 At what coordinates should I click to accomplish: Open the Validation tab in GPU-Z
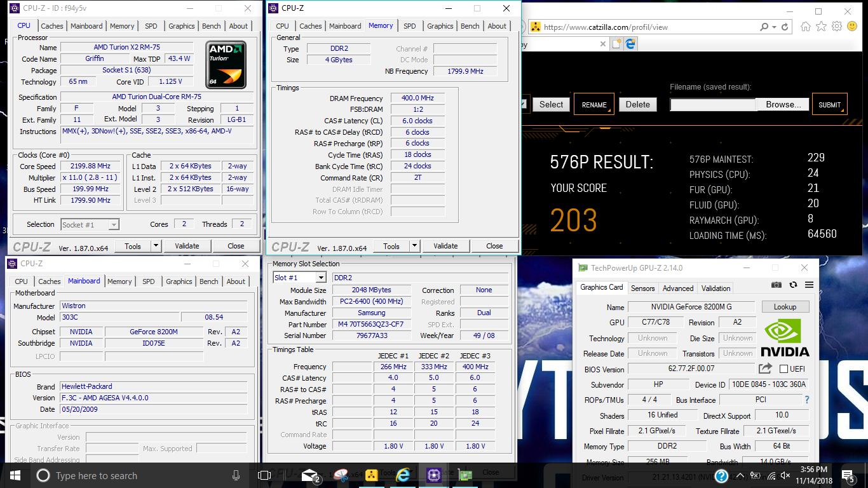(x=716, y=288)
